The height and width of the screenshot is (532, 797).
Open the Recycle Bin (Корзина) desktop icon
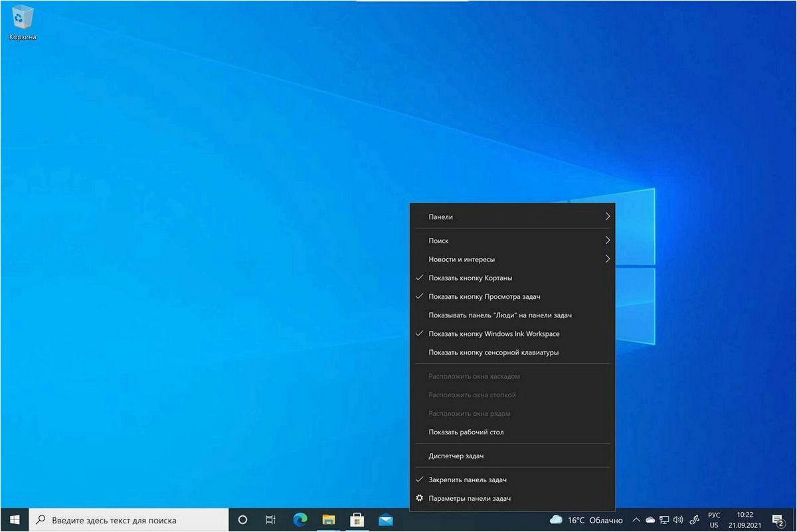[23, 23]
